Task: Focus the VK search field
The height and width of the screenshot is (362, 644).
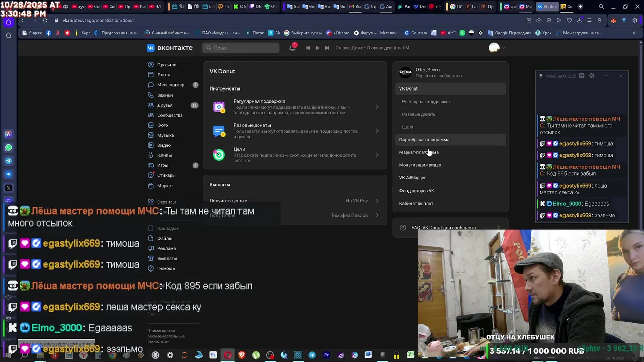Action: click(241, 48)
